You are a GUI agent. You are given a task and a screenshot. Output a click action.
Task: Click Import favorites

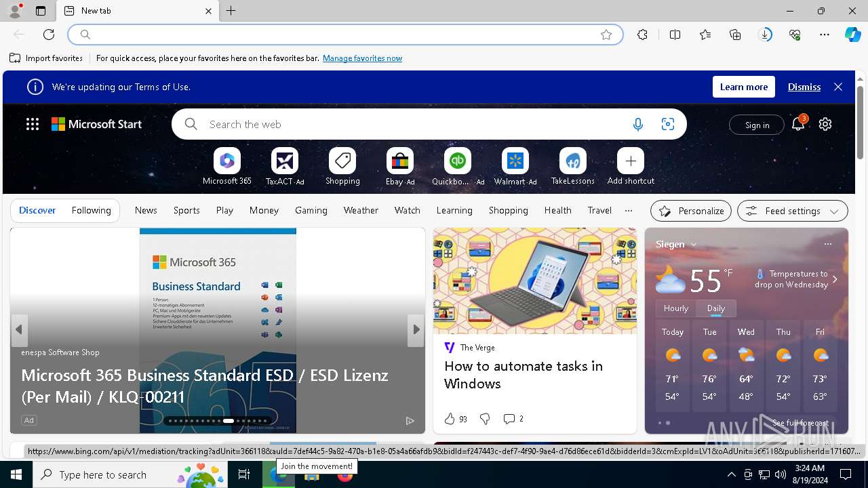[x=46, y=58]
